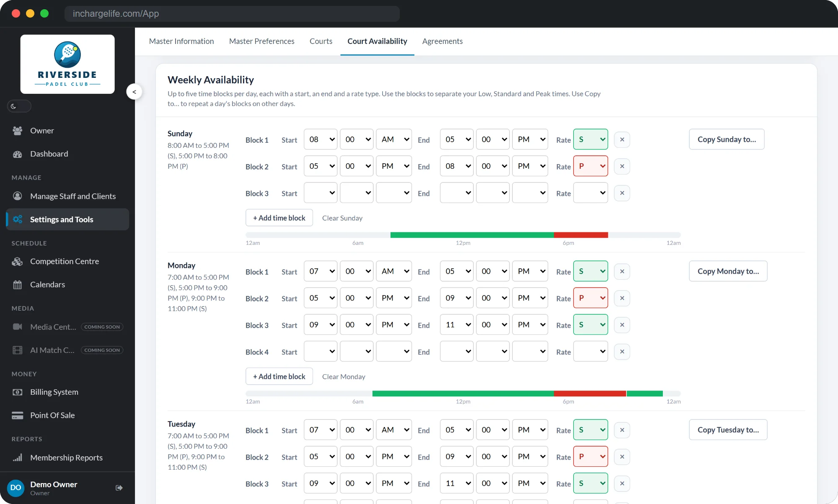Open Monday Block 4 empty Rate dropdown
Viewport: 838px width, 504px height.
tap(590, 352)
